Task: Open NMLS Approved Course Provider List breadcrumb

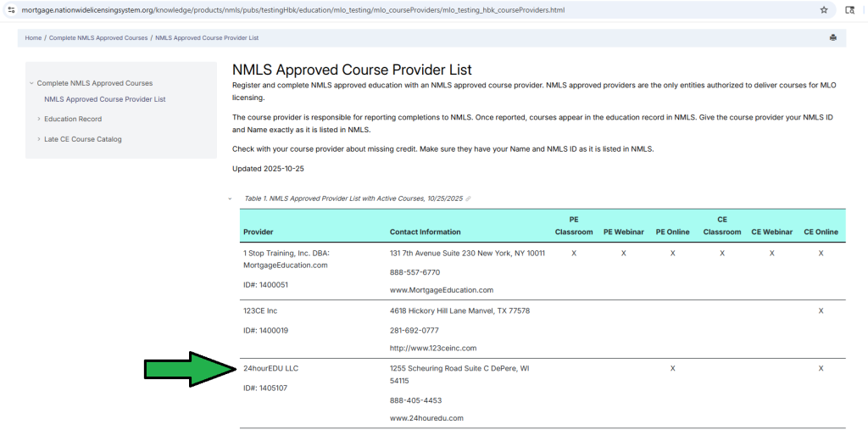Action: point(207,37)
